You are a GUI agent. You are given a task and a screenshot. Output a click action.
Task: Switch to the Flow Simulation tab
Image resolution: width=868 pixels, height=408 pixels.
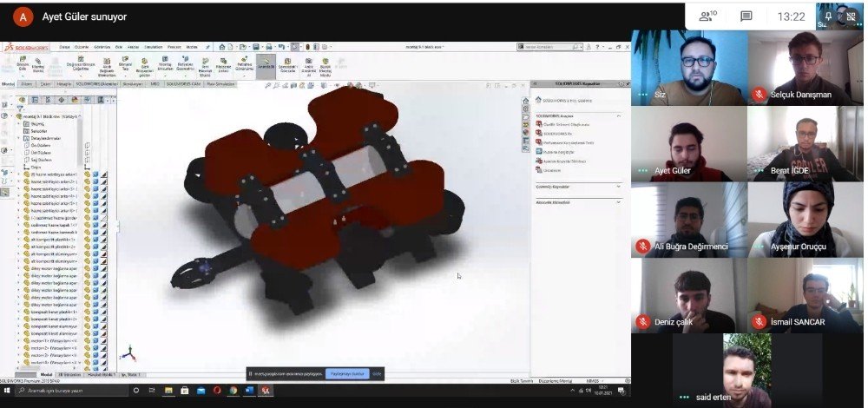(220, 84)
